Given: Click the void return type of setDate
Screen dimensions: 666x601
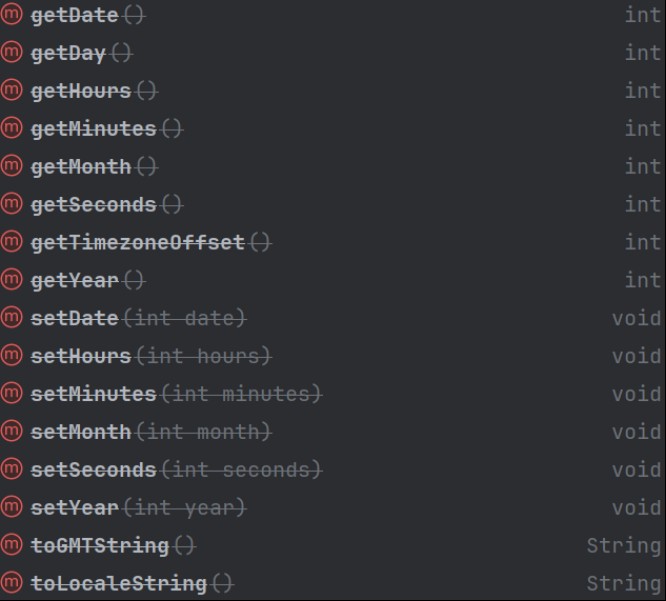Looking at the screenshot, I should [636, 319].
